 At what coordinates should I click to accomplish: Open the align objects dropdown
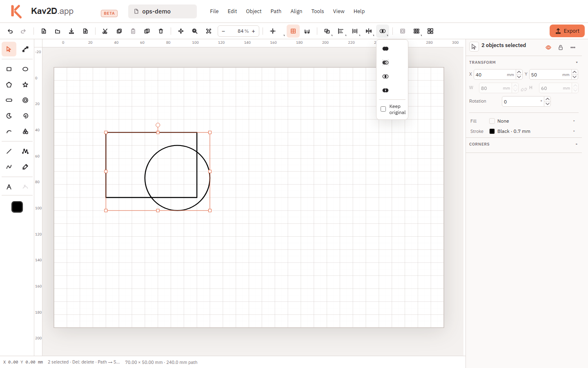coord(341,31)
